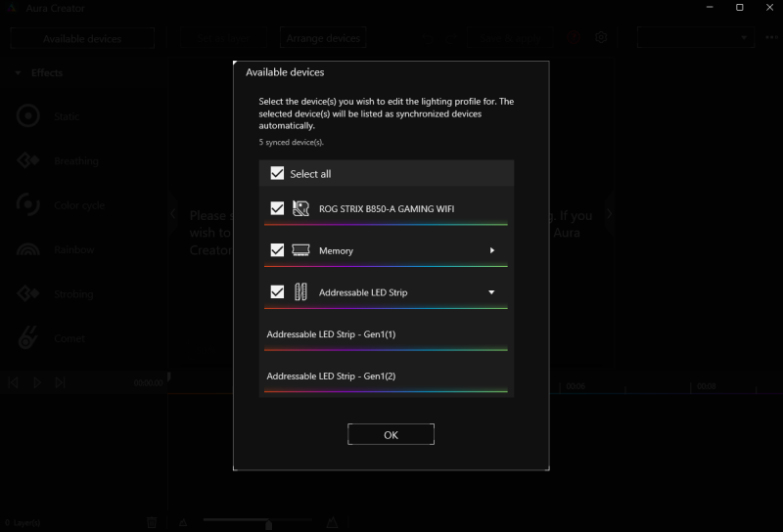Click the motherboard icon for ROG STRIX
Screen dimensions: 783x532
click(300, 208)
